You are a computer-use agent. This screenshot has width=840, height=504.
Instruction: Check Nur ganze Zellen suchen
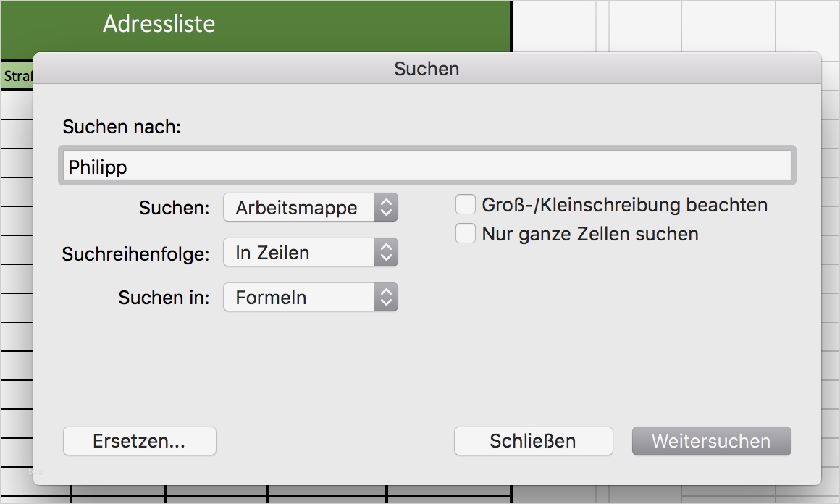click(465, 233)
